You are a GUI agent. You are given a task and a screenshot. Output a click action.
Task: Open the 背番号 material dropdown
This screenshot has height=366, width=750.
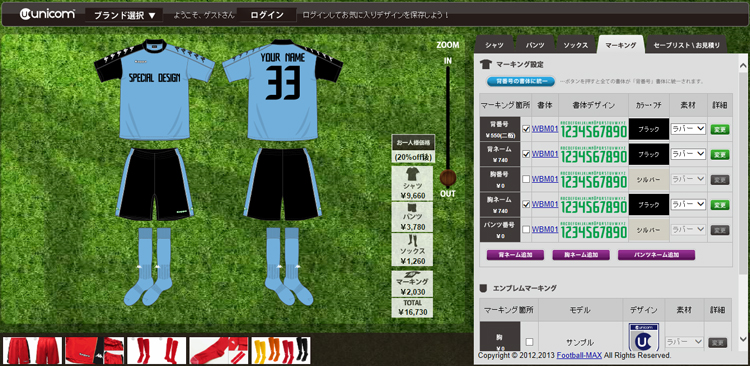[x=688, y=129]
